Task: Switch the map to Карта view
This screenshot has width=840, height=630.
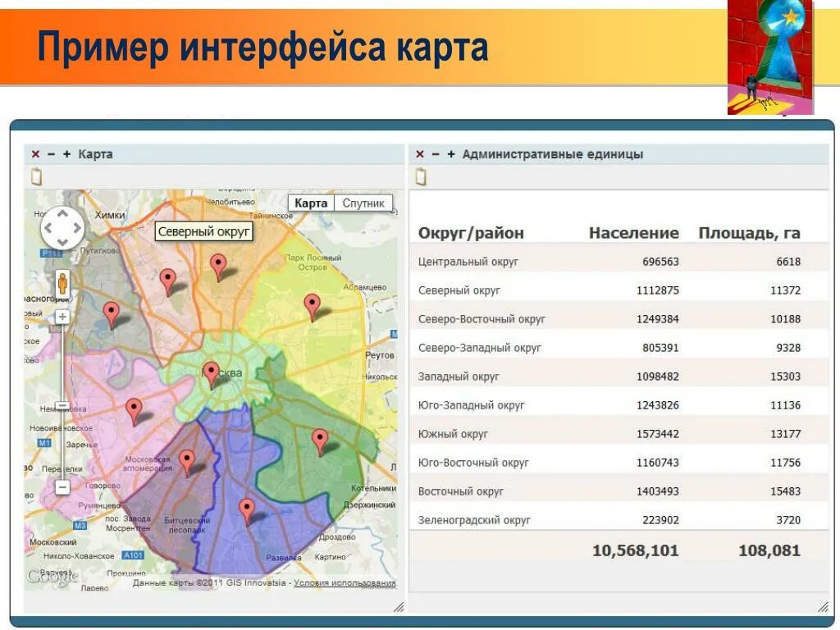Action: pos(311,203)
